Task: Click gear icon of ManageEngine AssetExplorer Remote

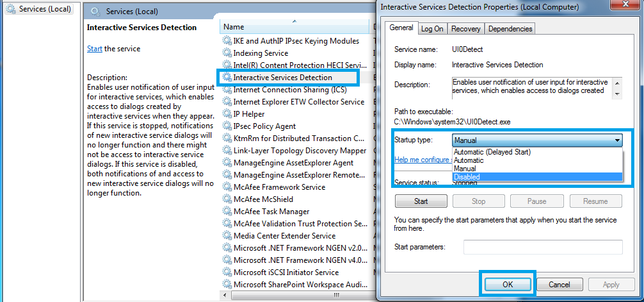Action: (x=227, y=175)
